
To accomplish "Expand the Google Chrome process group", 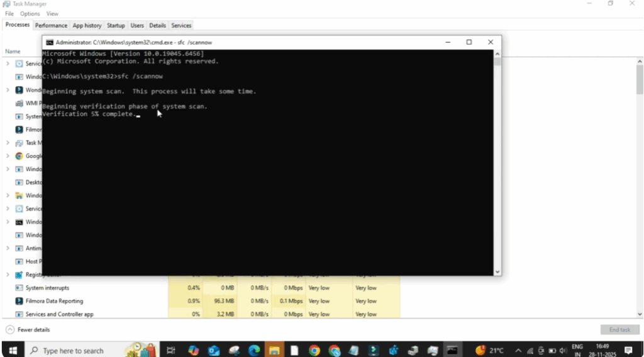I will [8, 156].
